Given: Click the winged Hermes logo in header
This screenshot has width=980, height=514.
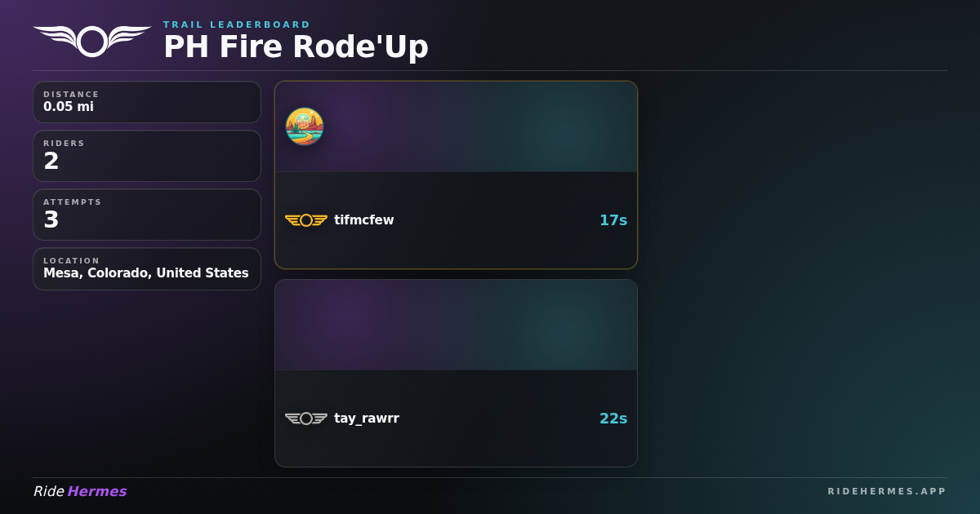Looking at the screenshot, I should coord(92,41).
